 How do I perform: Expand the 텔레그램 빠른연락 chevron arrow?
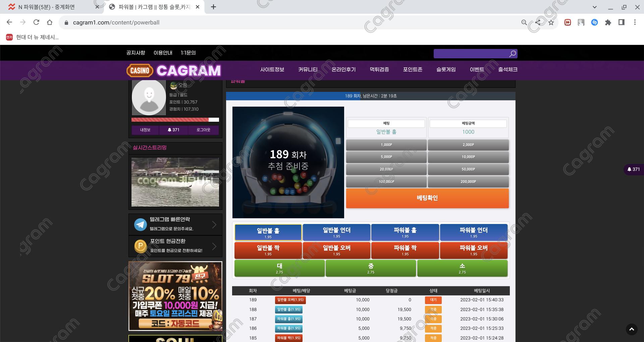tap(214, 224)
